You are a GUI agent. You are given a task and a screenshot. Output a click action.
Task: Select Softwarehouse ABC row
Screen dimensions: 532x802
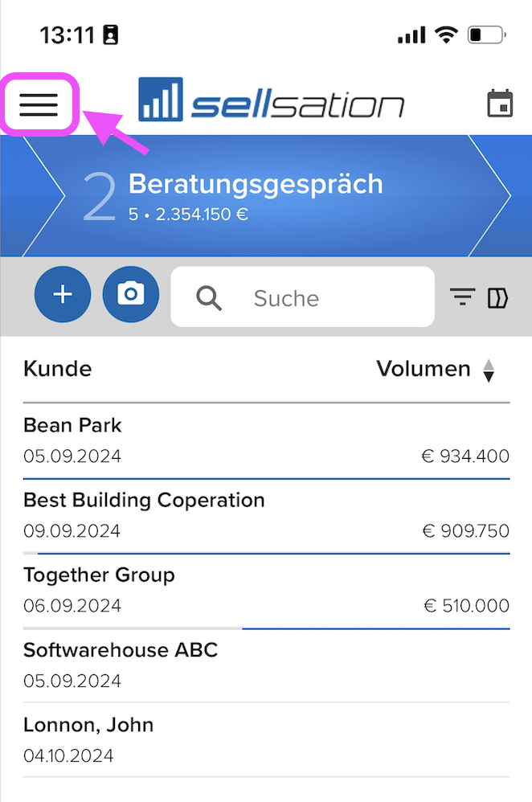tap(266, 666)
